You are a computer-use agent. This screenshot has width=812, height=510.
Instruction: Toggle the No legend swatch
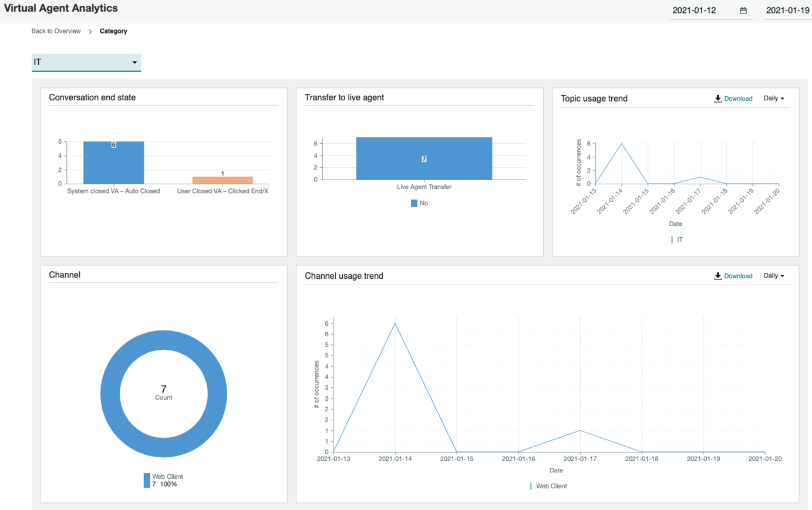point(414,203)
